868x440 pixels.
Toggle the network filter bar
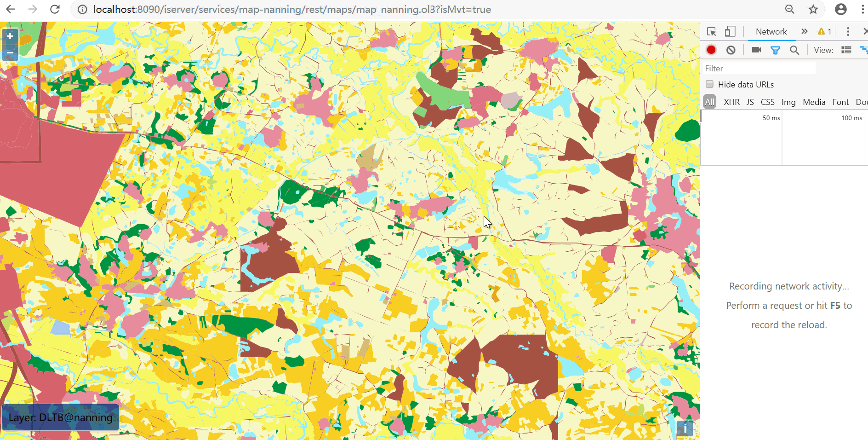pyautogui.click(x=775, y=50)
